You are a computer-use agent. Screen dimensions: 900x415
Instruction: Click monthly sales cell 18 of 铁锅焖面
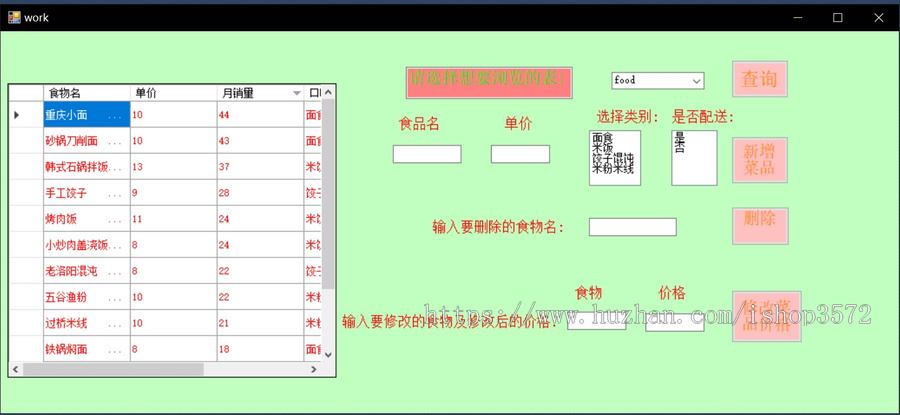tap(260, 349)
